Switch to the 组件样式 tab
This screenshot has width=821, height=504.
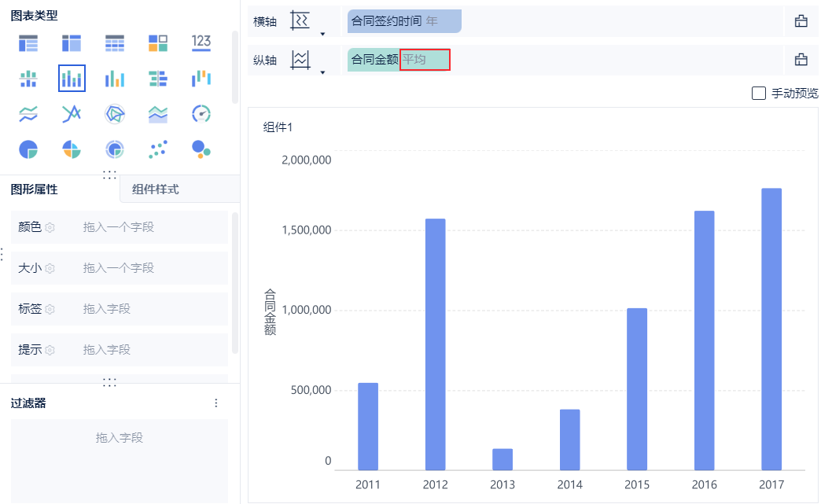(156, 189)
